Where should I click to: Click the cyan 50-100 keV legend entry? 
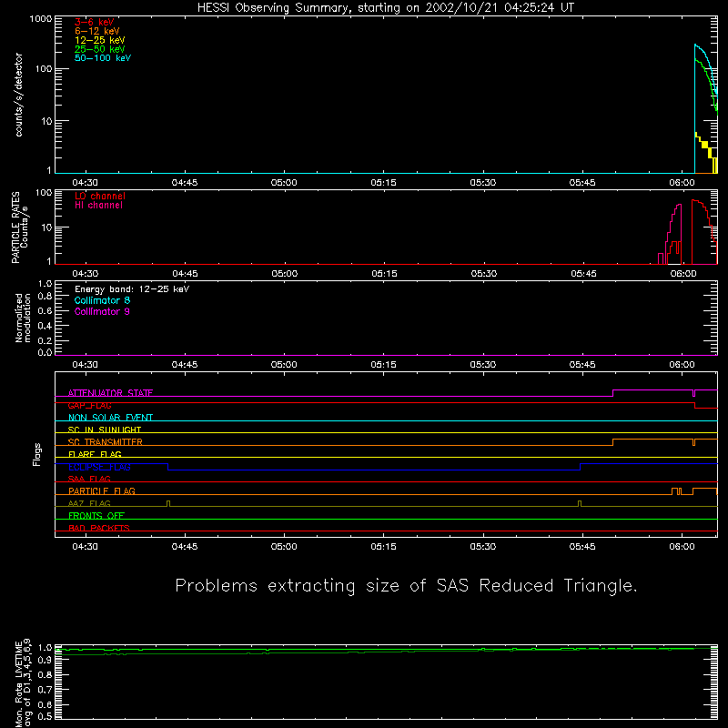click(x=103, y=58)
